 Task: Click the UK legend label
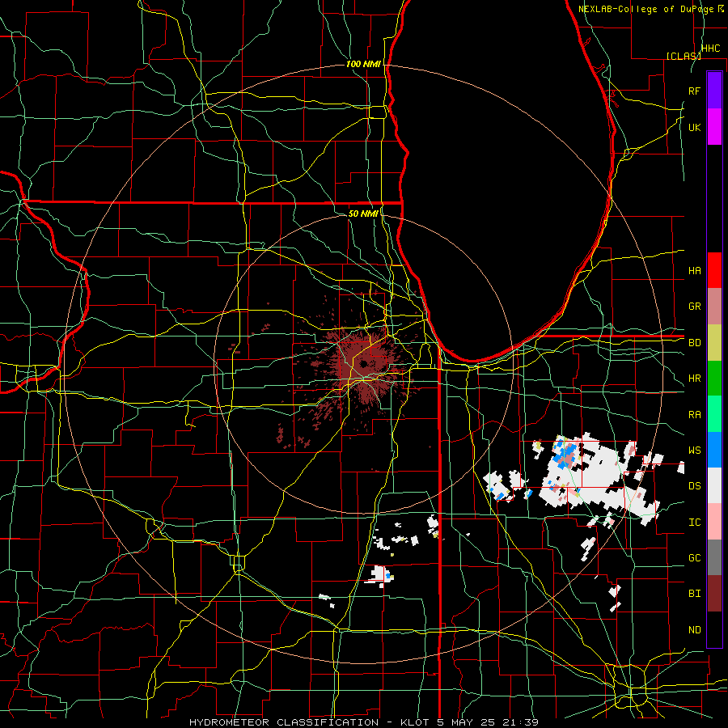694,127
